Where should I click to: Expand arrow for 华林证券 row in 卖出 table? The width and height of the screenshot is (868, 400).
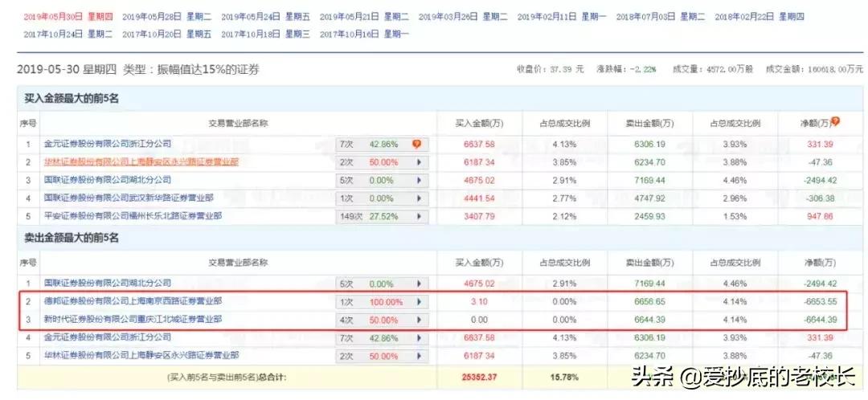pyautogui.click(x=419, y=356)
